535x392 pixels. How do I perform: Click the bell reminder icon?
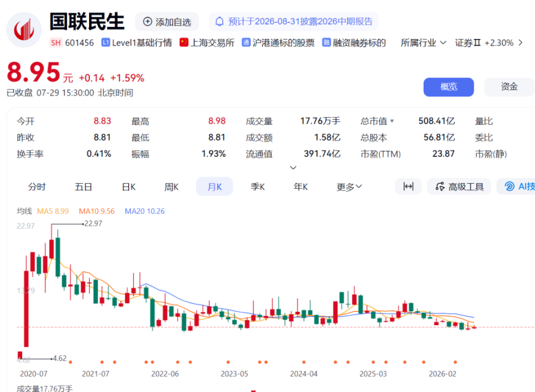coord(220,22)
